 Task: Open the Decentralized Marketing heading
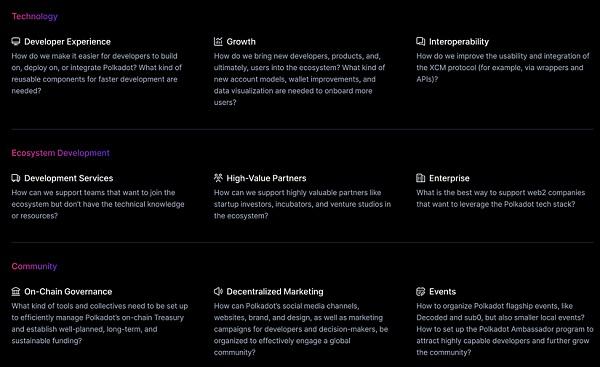click(275, 292)
